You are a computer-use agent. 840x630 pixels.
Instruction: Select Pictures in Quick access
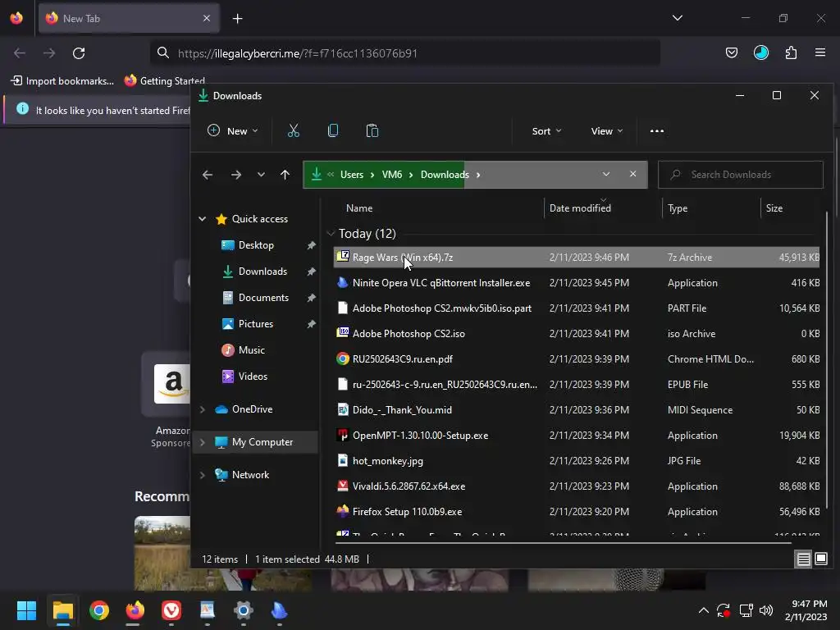tap(256, 323)
